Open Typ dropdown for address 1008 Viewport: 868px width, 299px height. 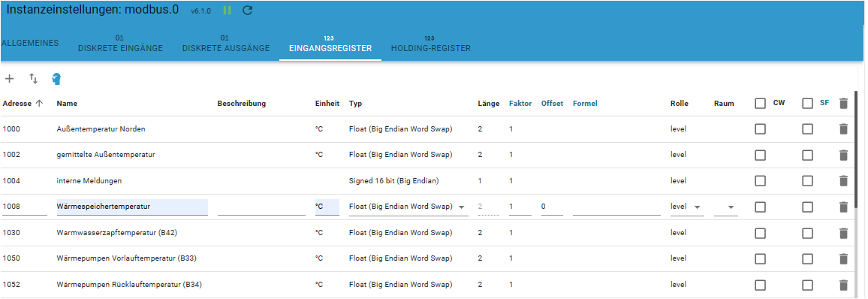click(x=408, y=207)
